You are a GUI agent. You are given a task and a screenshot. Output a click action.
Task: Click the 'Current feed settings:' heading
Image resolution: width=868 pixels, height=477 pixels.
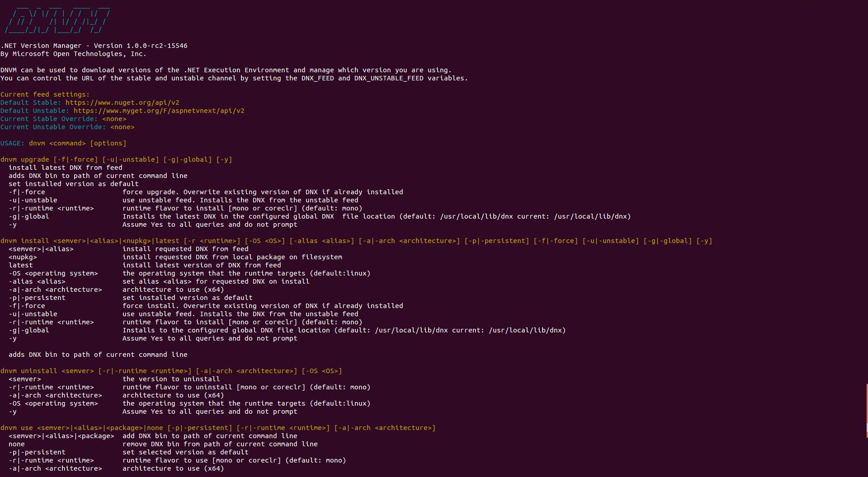pos(45,94)
